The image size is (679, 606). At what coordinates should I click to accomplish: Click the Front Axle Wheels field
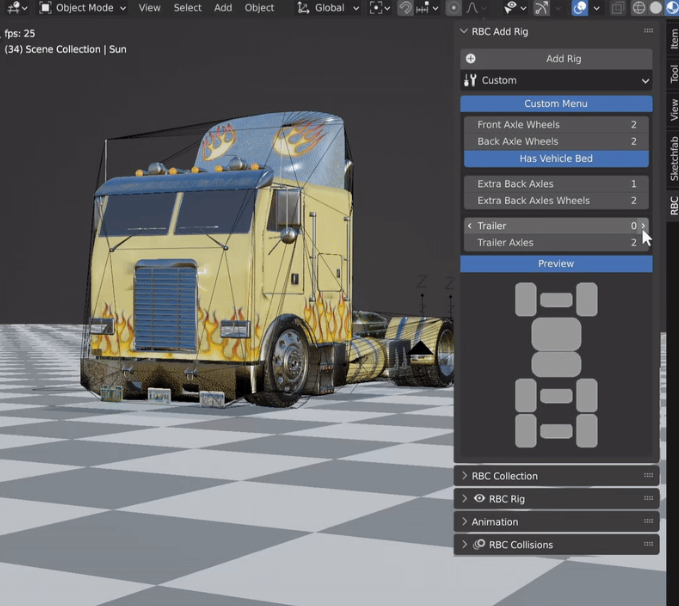556,125
